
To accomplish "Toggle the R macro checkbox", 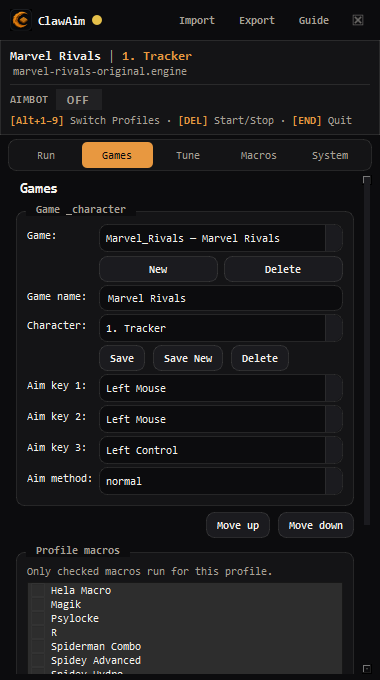I will (x=38, y=632).
